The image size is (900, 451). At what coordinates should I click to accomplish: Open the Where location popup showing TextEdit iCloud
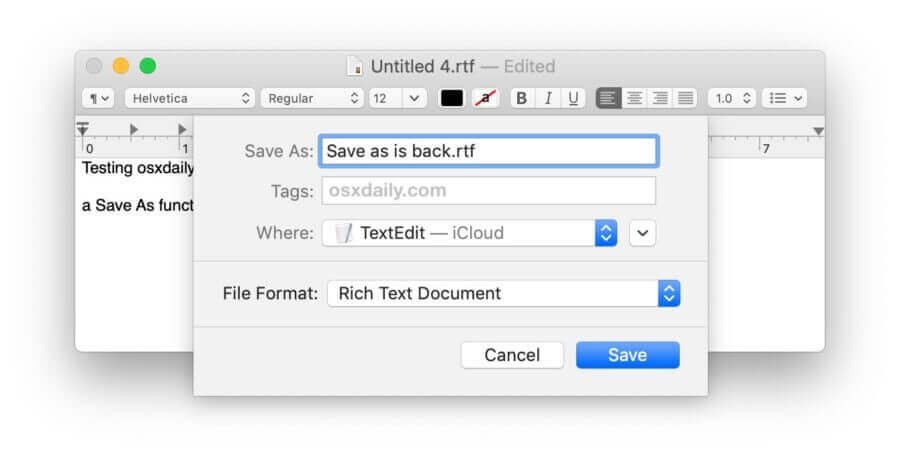point(470,233)
